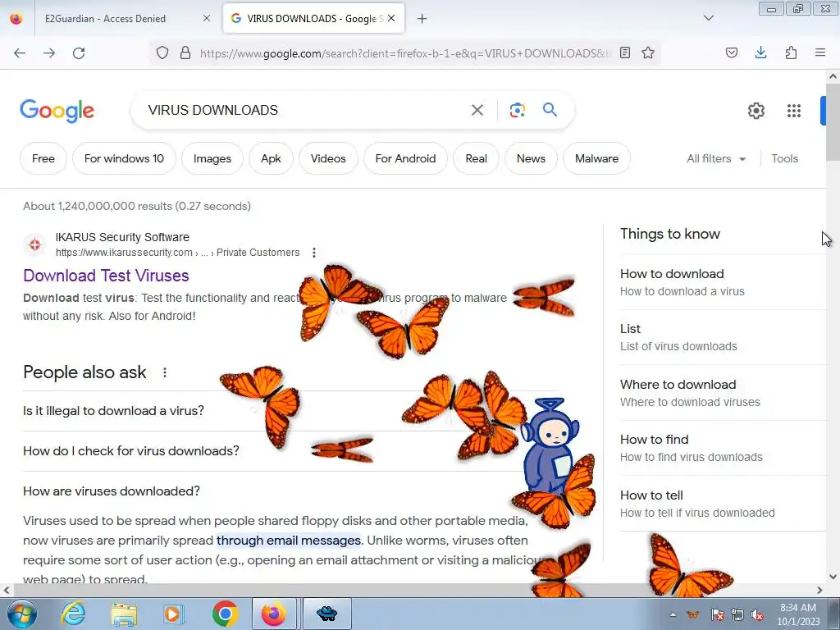List all tabs dropdown arrow

click(x=708, y=18)
